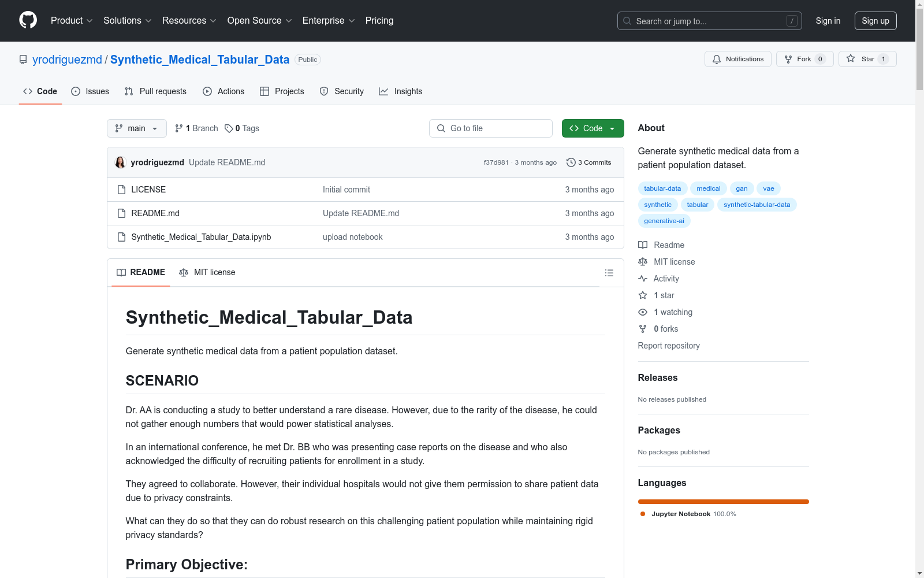Click the gan topic tag
This screenshot has width=924, height=578.
tap(742, 188)
